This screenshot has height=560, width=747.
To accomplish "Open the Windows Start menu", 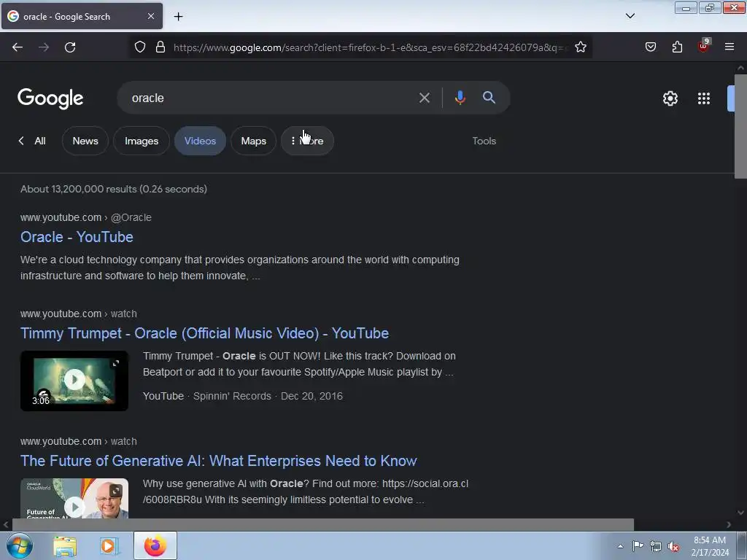I will [x=20, y=545].
